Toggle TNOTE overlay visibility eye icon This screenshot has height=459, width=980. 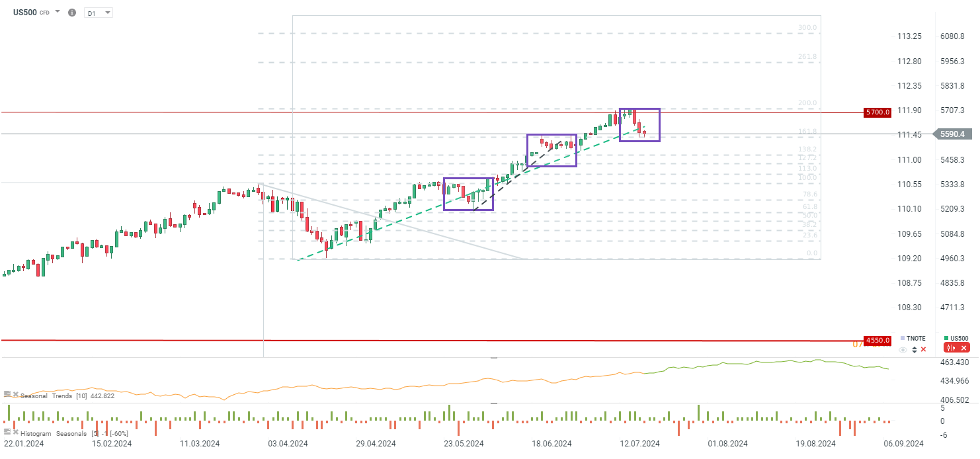(903, 350)
